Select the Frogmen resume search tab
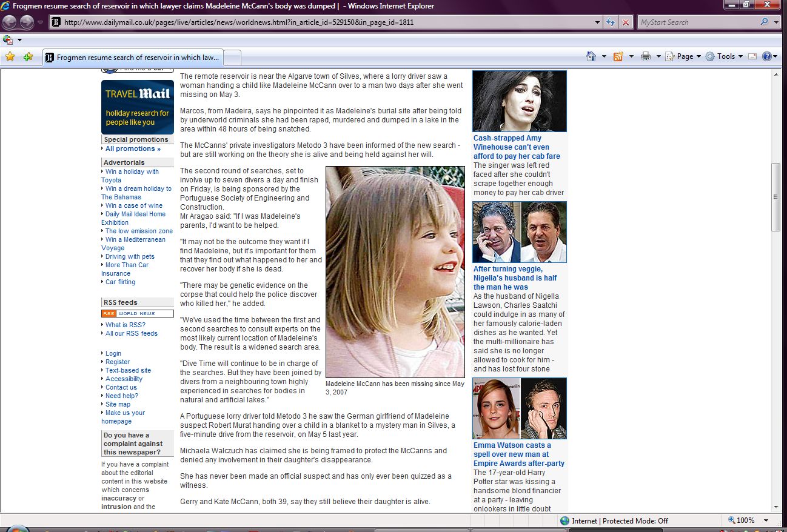 133,58
